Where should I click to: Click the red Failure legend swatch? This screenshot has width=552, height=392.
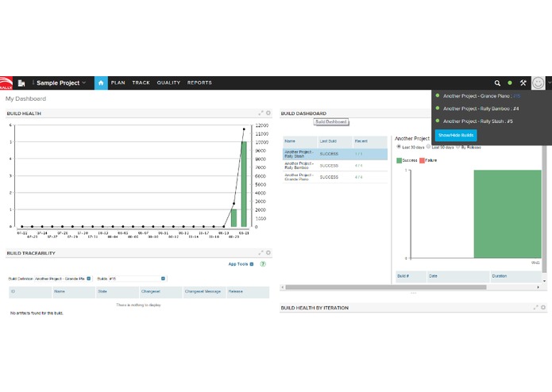coord(422,160)
